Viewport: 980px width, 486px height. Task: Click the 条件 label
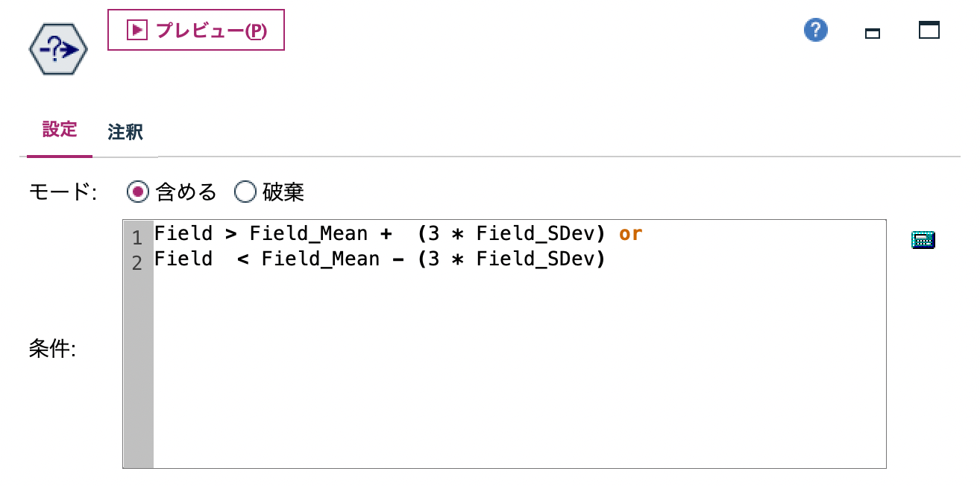pyautogui.click(x=52, y=349)
